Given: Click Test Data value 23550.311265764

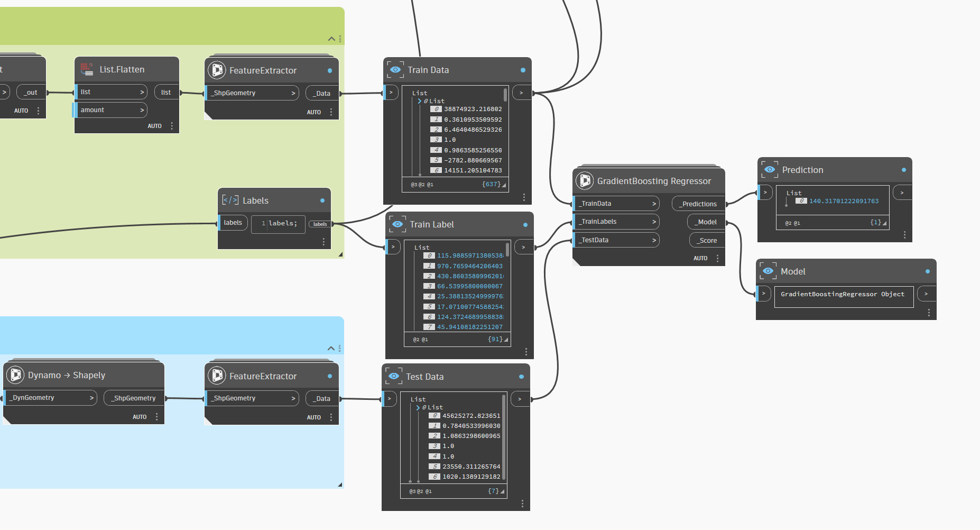Looking at the screenshot, I should pyautogui.click(x=471, y=467).
